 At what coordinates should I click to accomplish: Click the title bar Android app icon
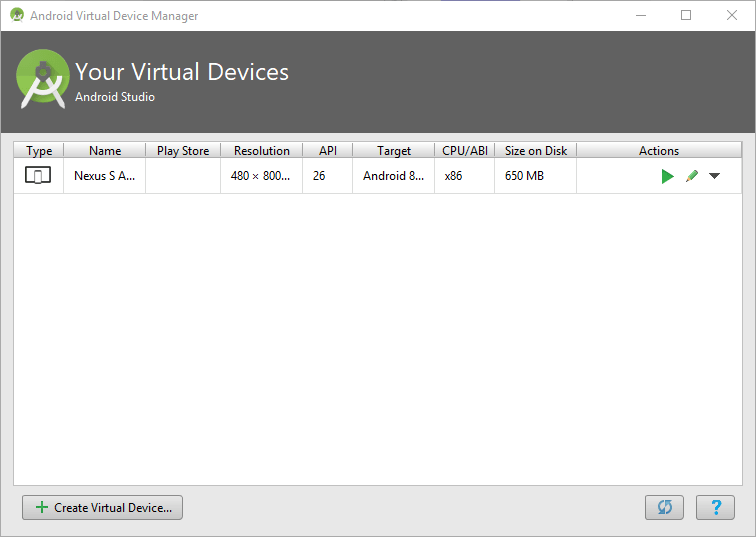17,15
